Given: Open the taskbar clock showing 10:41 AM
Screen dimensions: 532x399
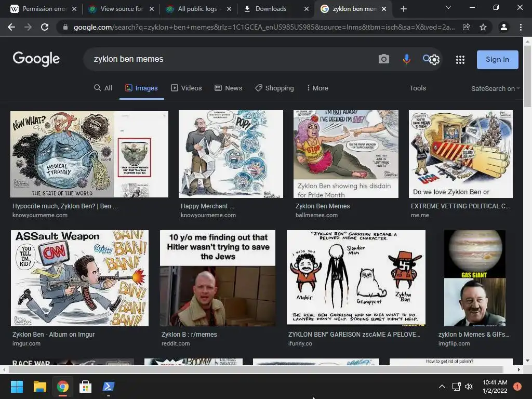Looking at the screenshot, I should pyautogui.click(x=495, y=387).
